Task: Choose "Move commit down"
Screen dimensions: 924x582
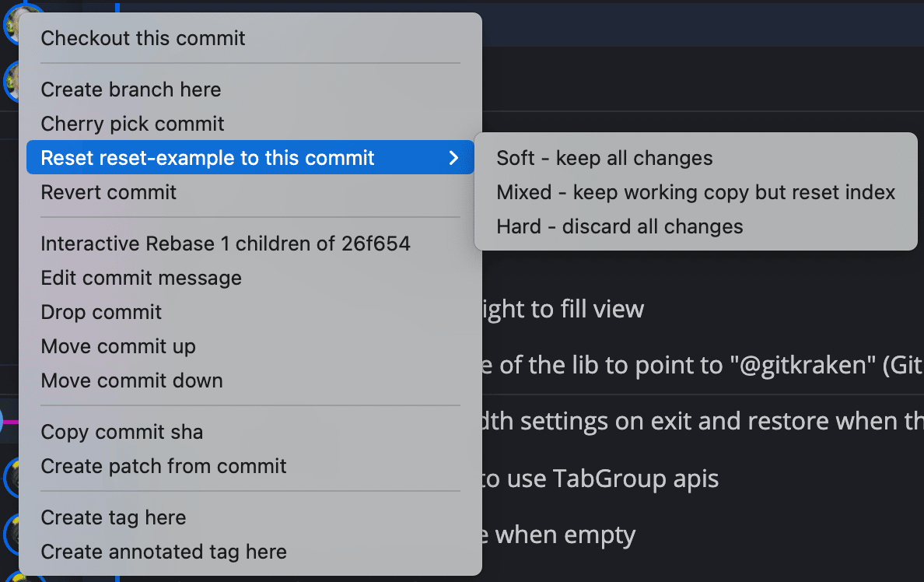Action: click(131, 380)
